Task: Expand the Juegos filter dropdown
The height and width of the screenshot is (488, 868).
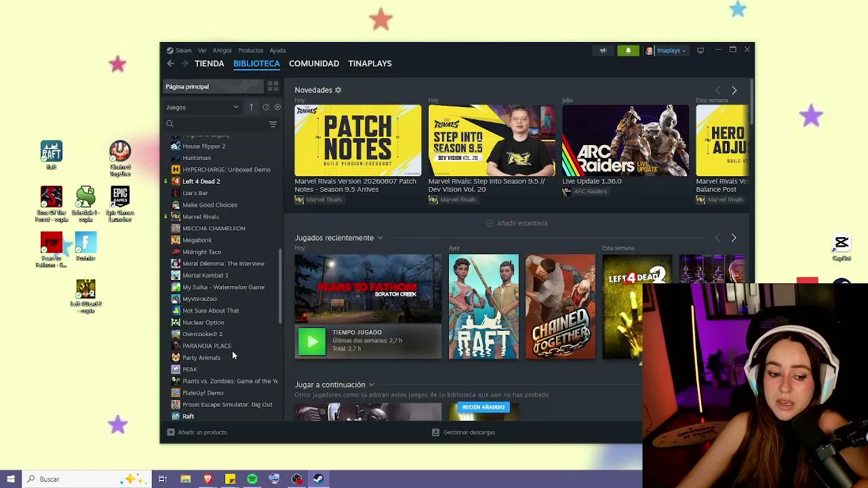Action: [203, 107]
